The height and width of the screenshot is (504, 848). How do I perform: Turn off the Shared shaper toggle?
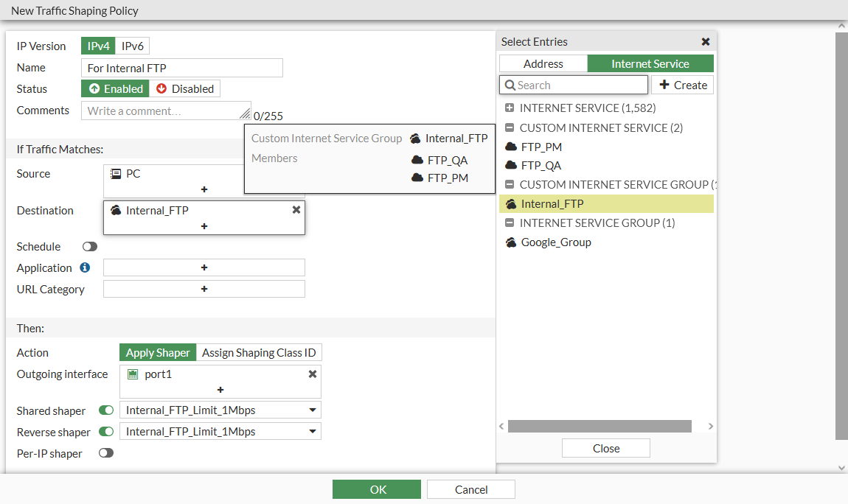point(106,410)
